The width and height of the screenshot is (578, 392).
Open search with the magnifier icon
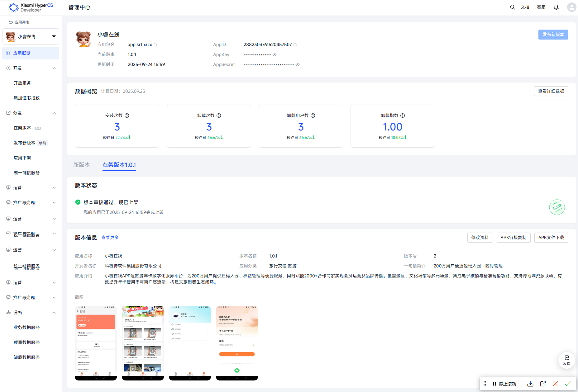512,7
